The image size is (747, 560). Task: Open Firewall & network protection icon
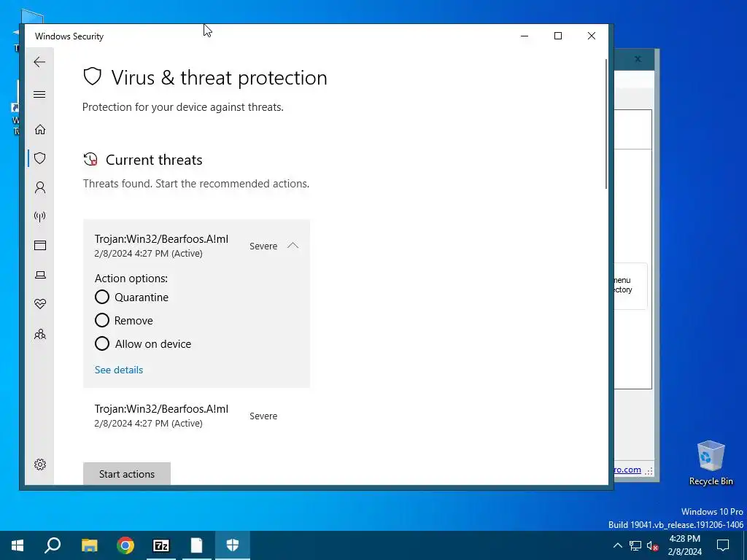(40, 217)
